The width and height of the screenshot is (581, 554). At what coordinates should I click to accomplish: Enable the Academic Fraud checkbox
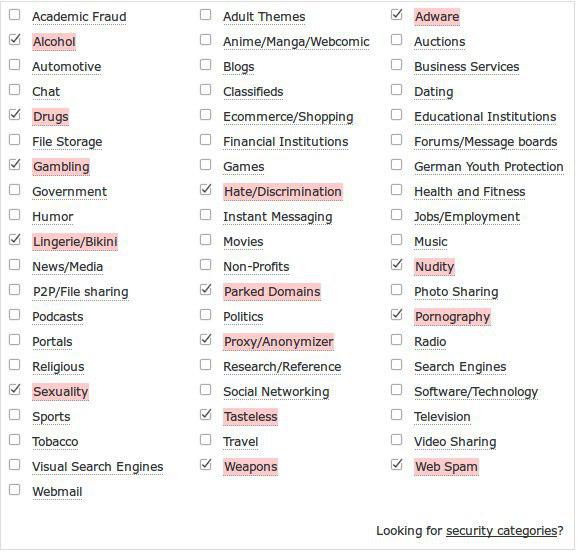[x=14, y=15]
